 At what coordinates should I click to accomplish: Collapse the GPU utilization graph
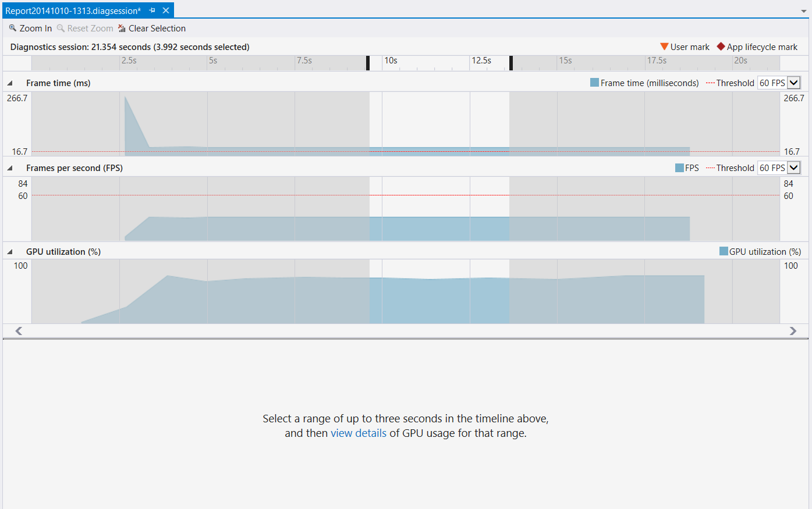pyautogui.click(x=10, y=252)
